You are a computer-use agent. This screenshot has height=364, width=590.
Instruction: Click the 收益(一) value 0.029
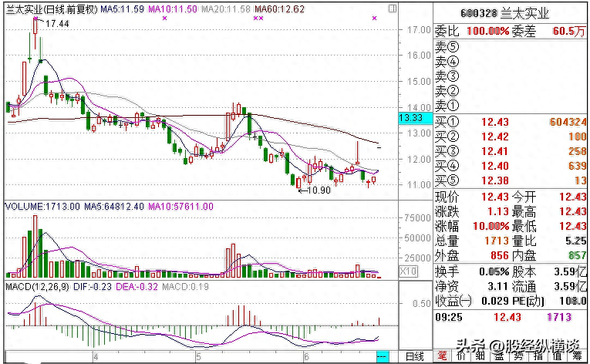pos(495,301)
